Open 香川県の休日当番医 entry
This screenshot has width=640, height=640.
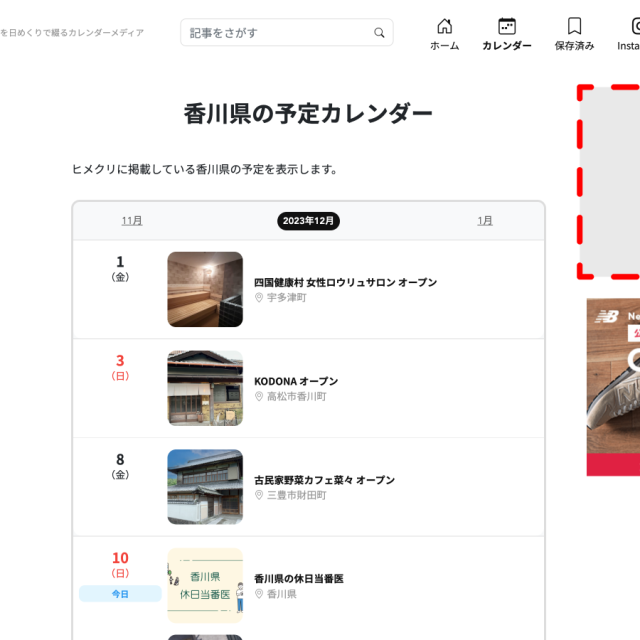coord(298,578)
